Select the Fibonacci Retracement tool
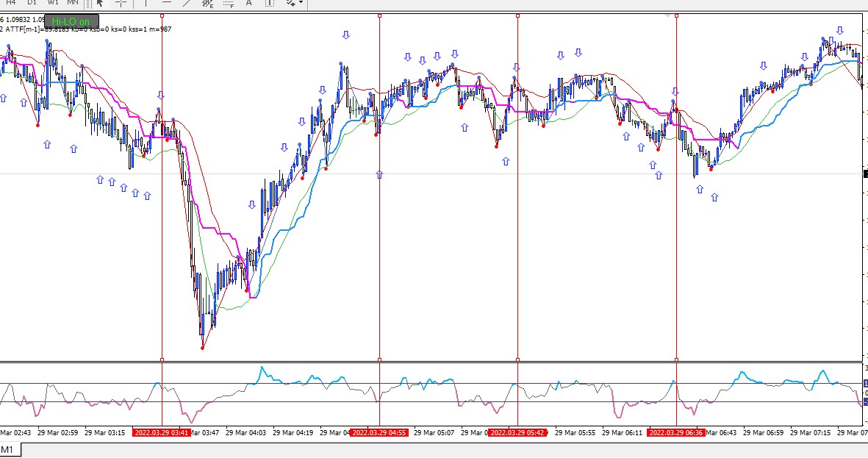Viewport: 868px width, 458px height. tap(228, 3)
